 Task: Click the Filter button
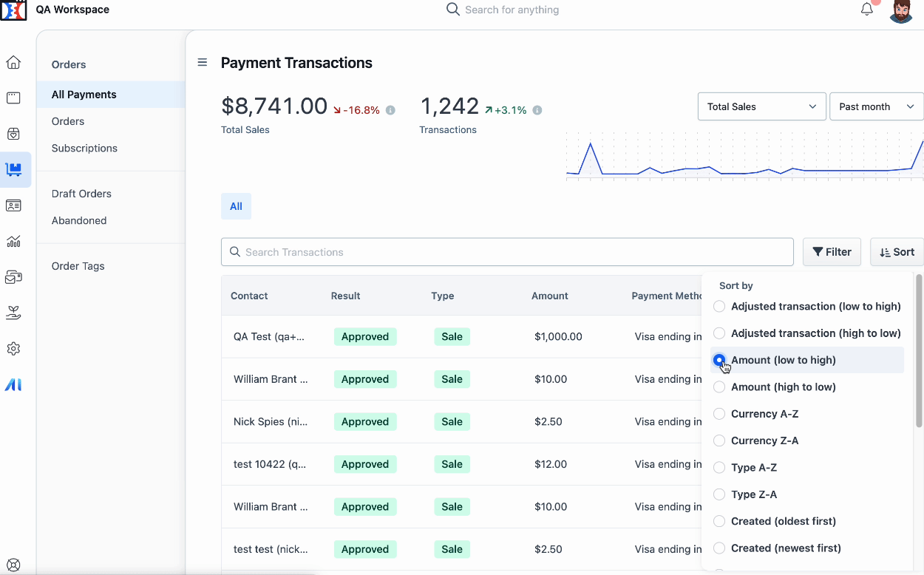tap(832, 252)
